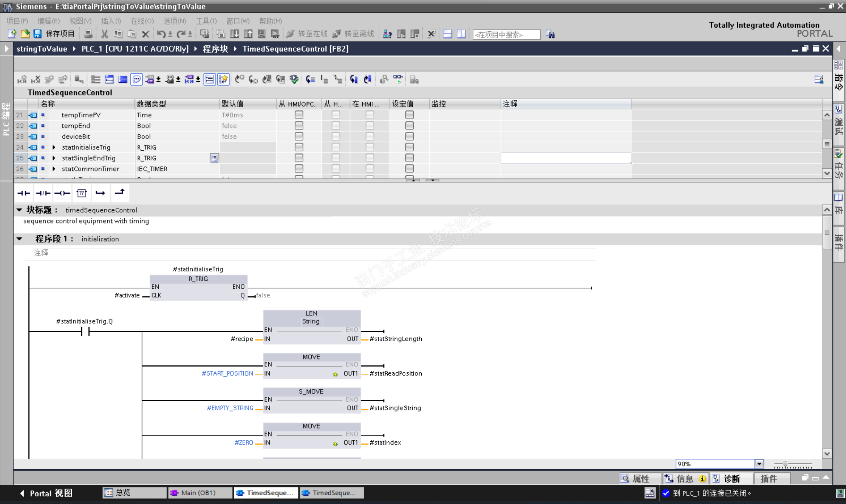Image resolution: width=846 pixels, height=504 pixels.
Task: Insert a normally open contact
Action: click(24, 193)
